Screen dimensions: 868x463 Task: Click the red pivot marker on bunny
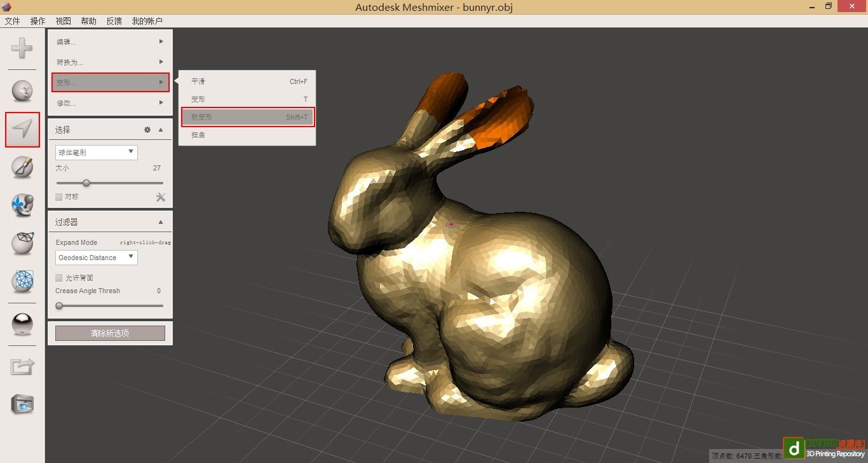pyautogui.click(x=451, y=225)
